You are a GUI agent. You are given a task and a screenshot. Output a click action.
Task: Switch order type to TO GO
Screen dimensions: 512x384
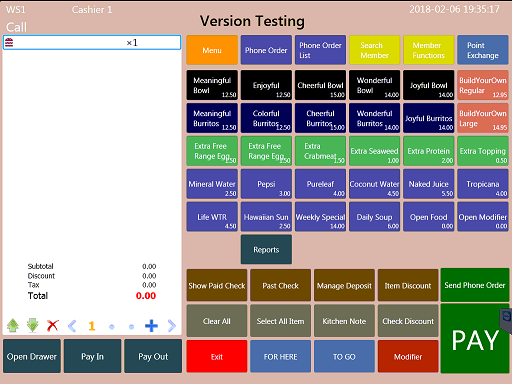click(x=344, y=356)
